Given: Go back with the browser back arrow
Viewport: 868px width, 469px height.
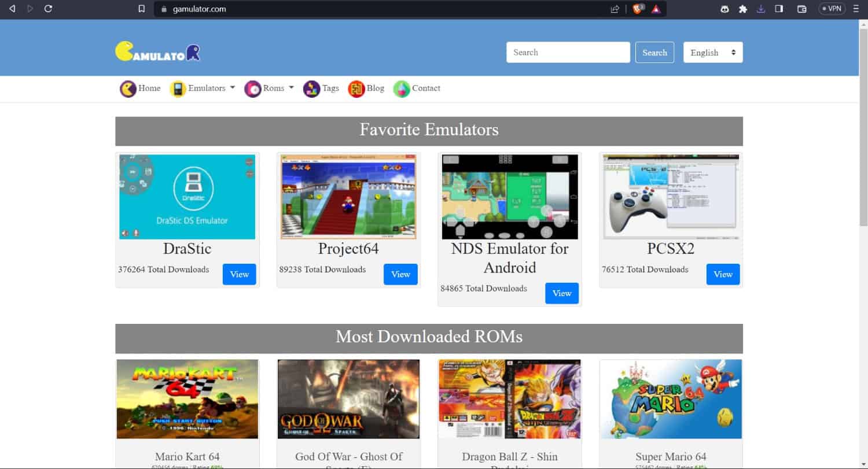Looking at the screenshot, I should pos(12,9).
